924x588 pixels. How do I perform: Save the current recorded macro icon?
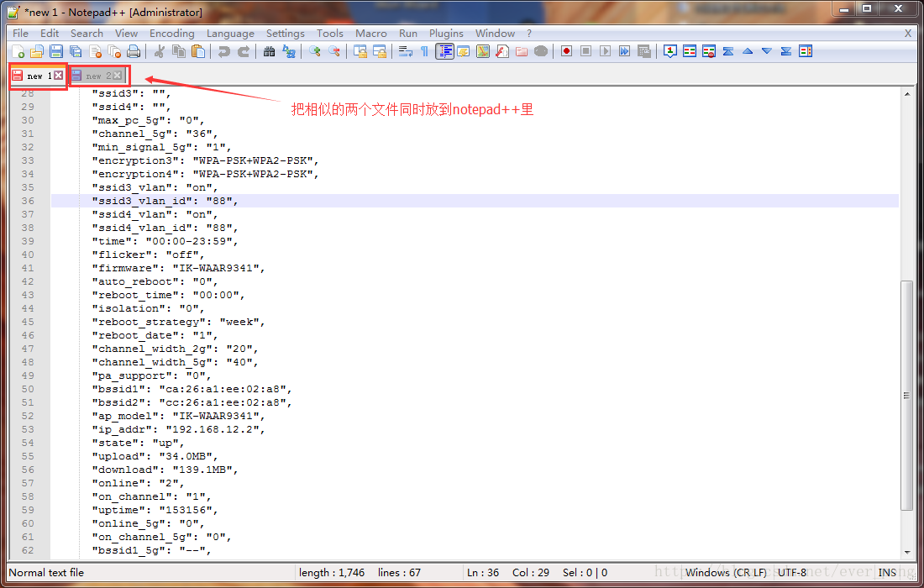(644, 51)
